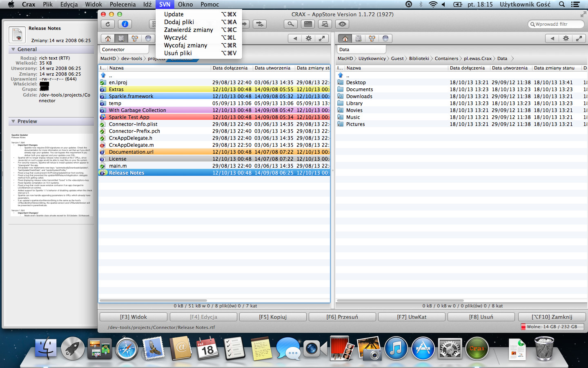Sort left panel by Nazwa column
This screenshot has width=588, height=368.
click(159, 68)
